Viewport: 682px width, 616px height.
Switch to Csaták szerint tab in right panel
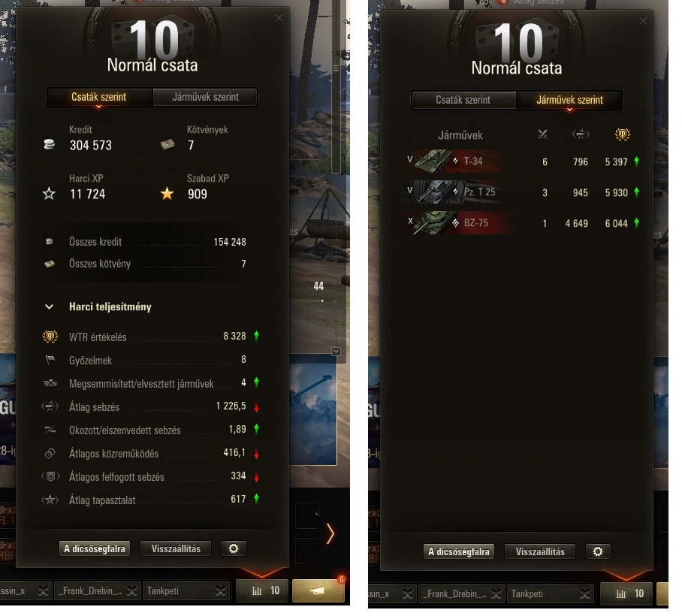463,100
